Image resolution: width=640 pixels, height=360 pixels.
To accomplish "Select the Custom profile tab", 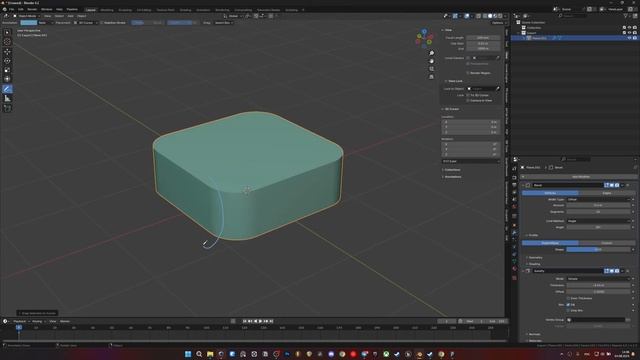I will 607,243.
